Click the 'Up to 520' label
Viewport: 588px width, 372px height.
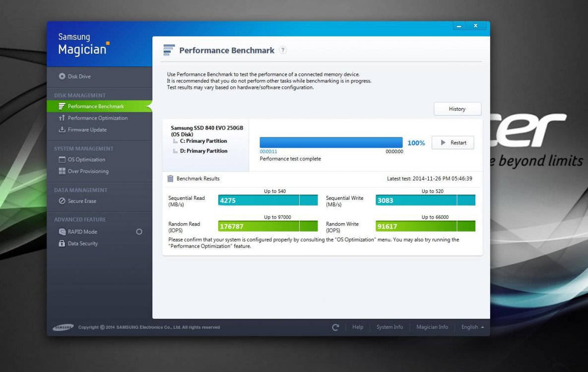point(432,191)
